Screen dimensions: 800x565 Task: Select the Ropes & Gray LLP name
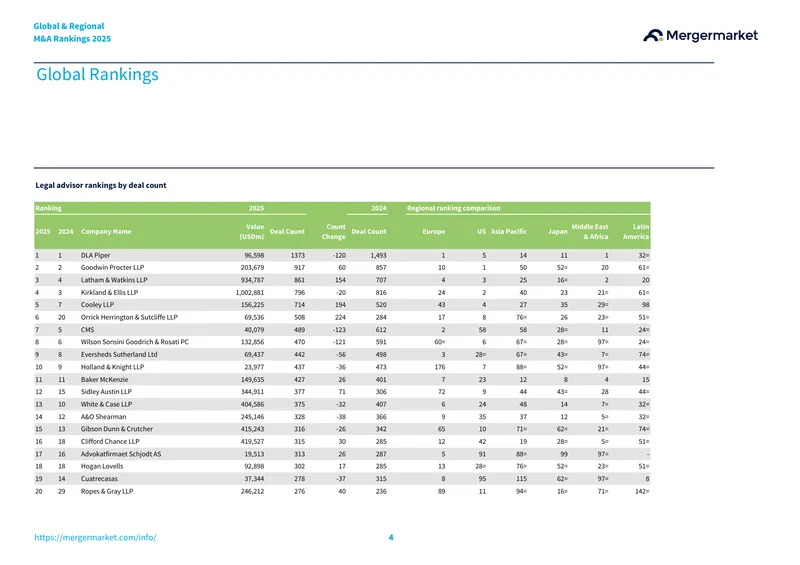coord(107,491)
